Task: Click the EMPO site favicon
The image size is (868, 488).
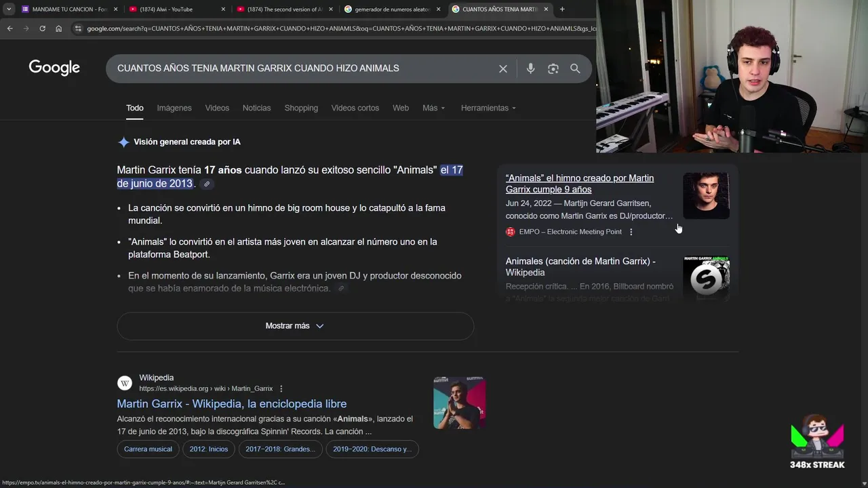Action: 511,232
